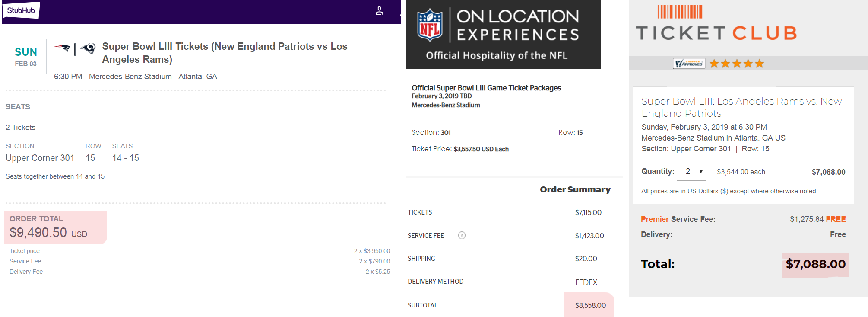Image resolution: width=868 pixels, height=317 pixels.
Task: Click the New England Patriots team logo
Action: 62,48
